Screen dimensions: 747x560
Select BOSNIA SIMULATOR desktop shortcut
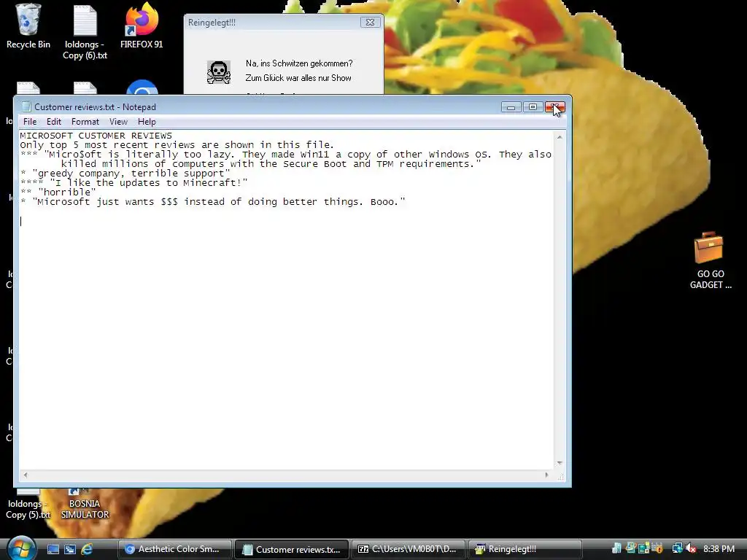pyautogui.click(x=85, y=503)
